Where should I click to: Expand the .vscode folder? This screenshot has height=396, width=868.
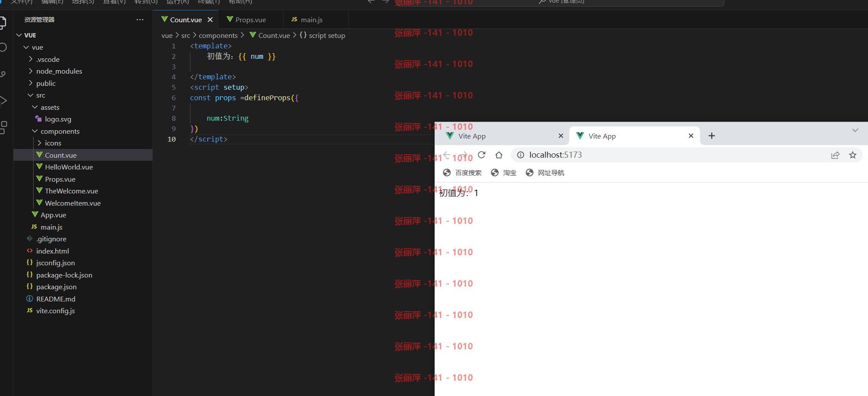point(83,59)
